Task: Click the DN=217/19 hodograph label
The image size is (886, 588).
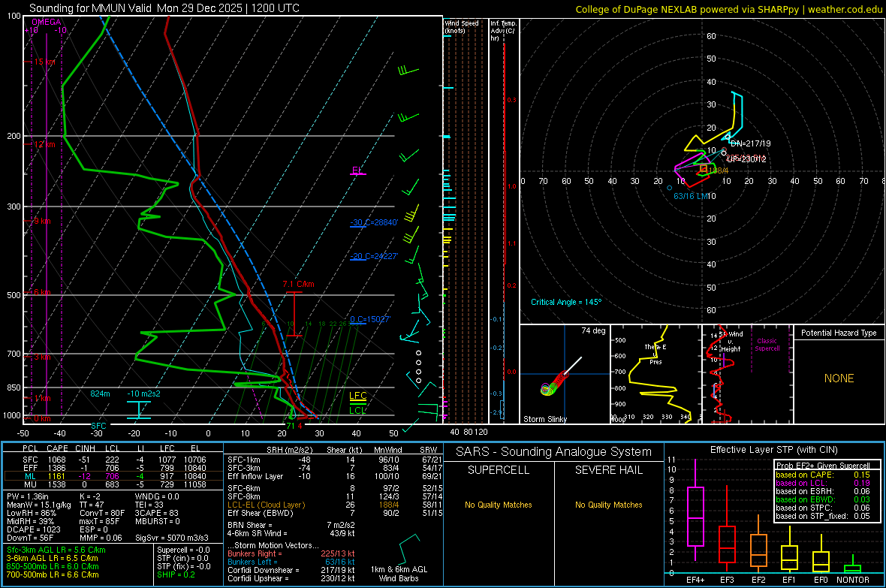Action: tap(750, 143)
